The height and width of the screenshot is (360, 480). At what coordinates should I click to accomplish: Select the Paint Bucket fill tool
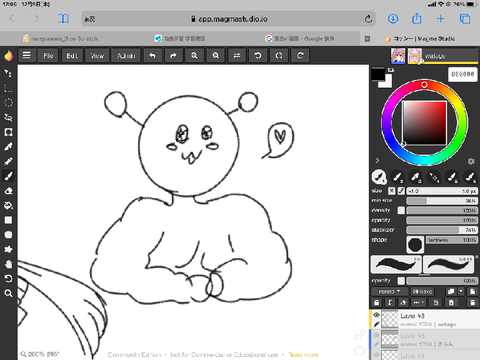point(8,205)
